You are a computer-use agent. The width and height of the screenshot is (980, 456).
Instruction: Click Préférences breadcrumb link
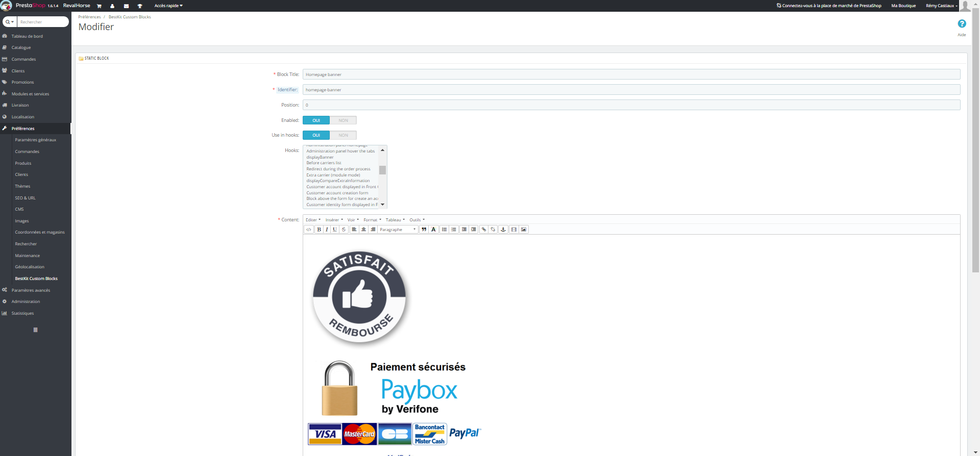(89, 17)
